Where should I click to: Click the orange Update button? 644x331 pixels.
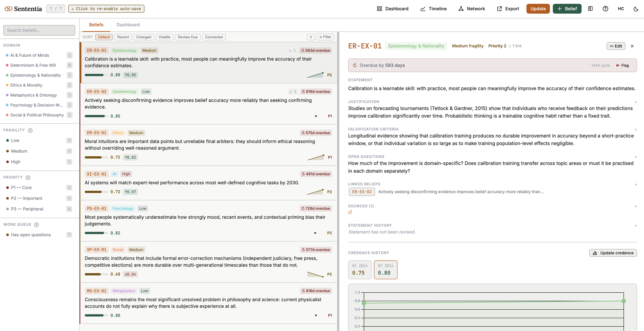tap(538, 9)
